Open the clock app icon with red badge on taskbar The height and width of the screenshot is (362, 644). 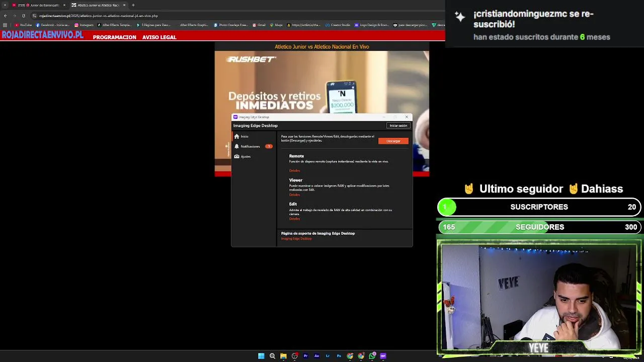pyautogui.click(x=294, y=356)
